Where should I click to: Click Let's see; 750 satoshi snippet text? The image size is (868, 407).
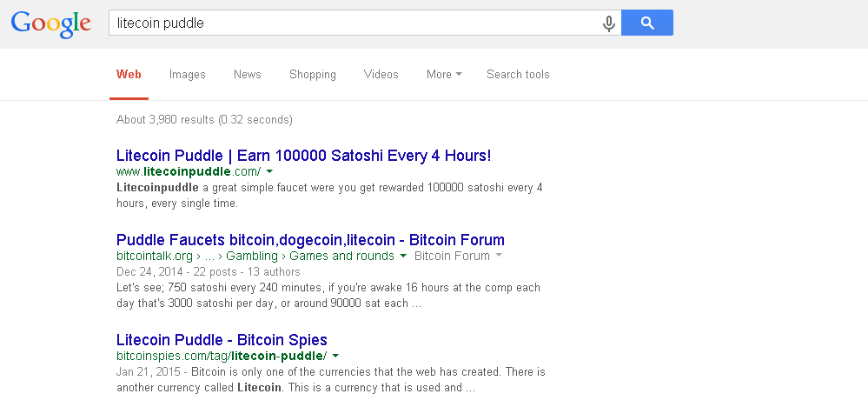(x=328, y=296)
